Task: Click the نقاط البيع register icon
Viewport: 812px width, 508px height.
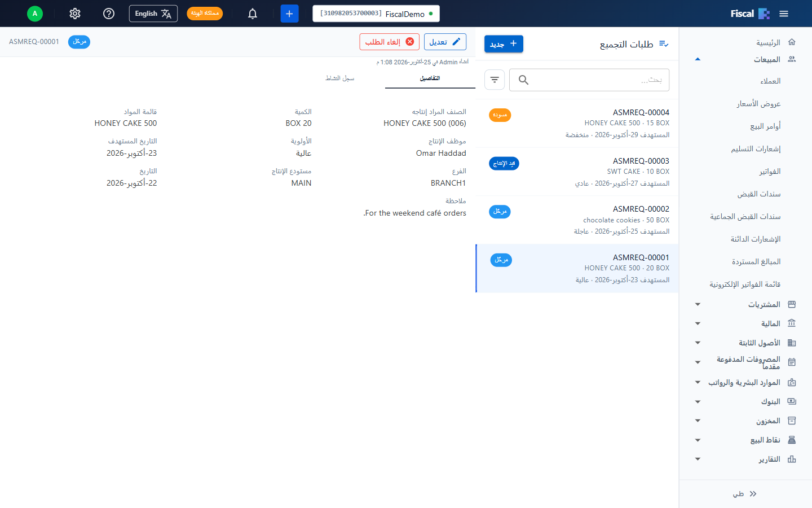Action: (792, 440)
